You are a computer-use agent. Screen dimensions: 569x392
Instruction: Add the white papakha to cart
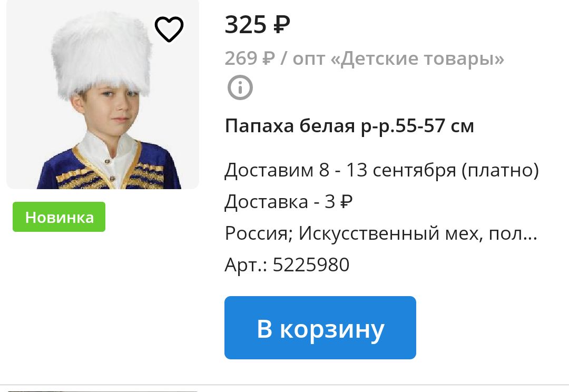(x=320, y=328)
